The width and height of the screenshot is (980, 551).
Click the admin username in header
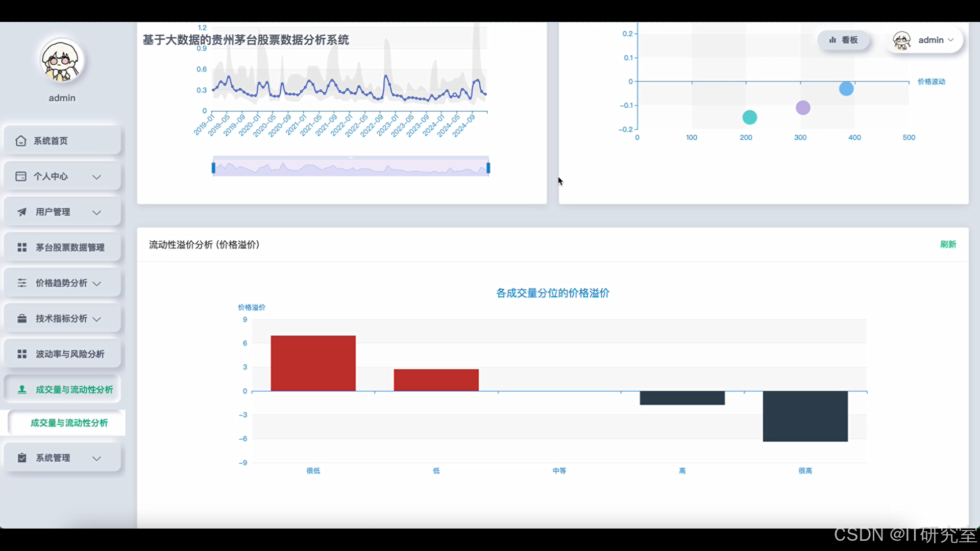tap(931, 40)
